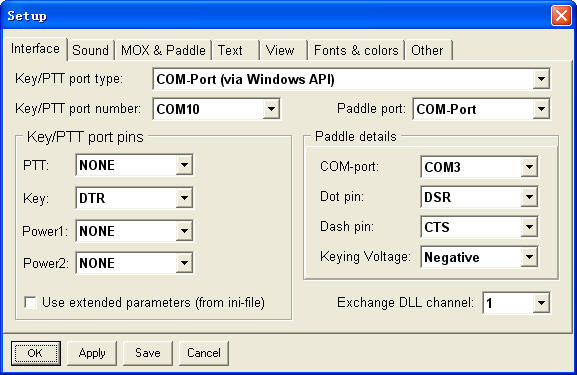Click the Save button
The image size is (577, 375).
click(x=148, y=353)
